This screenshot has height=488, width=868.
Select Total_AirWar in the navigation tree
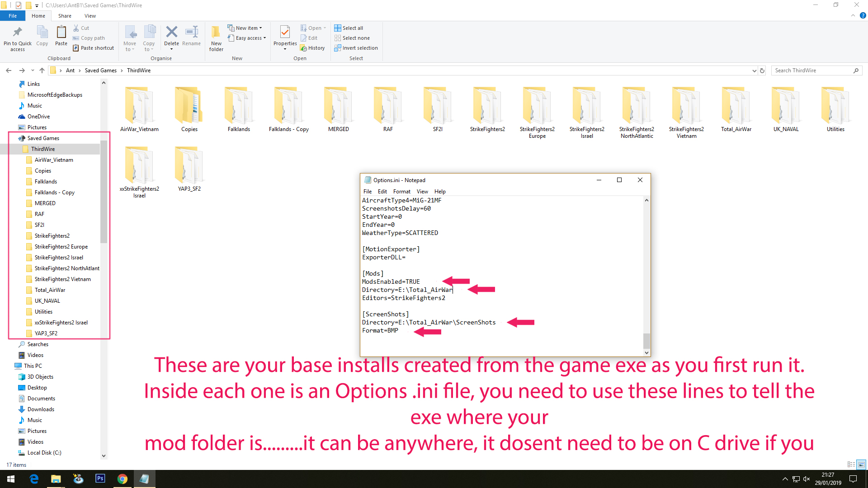(50, 290)
